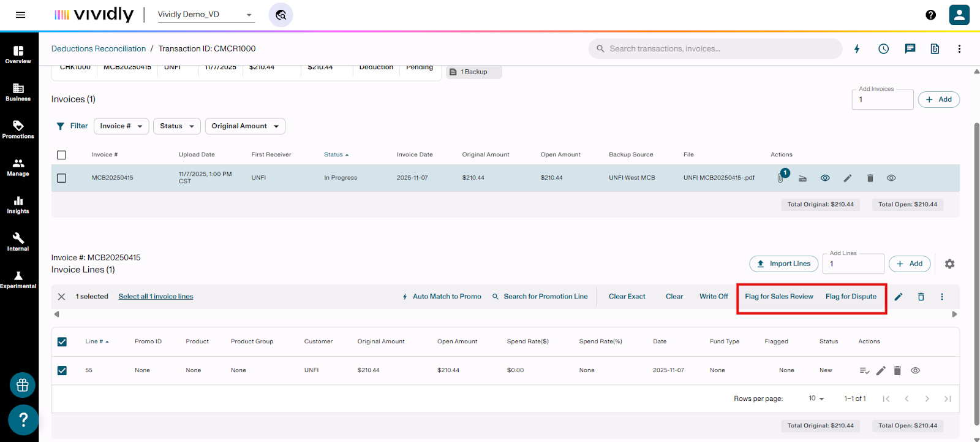
Task: Select the invoice MCB20250415 row checkbox
Action: click(61, 178)
